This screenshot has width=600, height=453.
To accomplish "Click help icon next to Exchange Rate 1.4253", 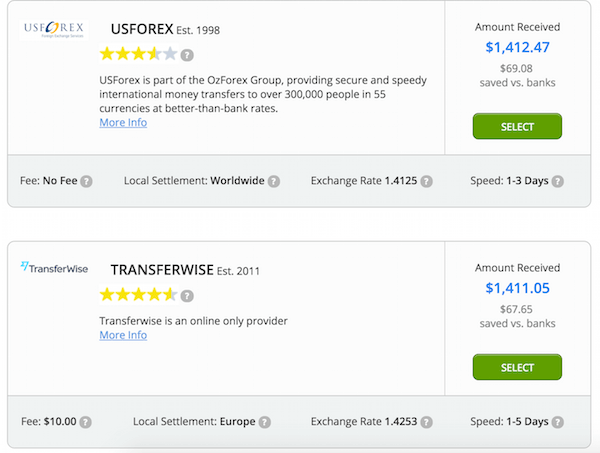I will tap(426, 422).
